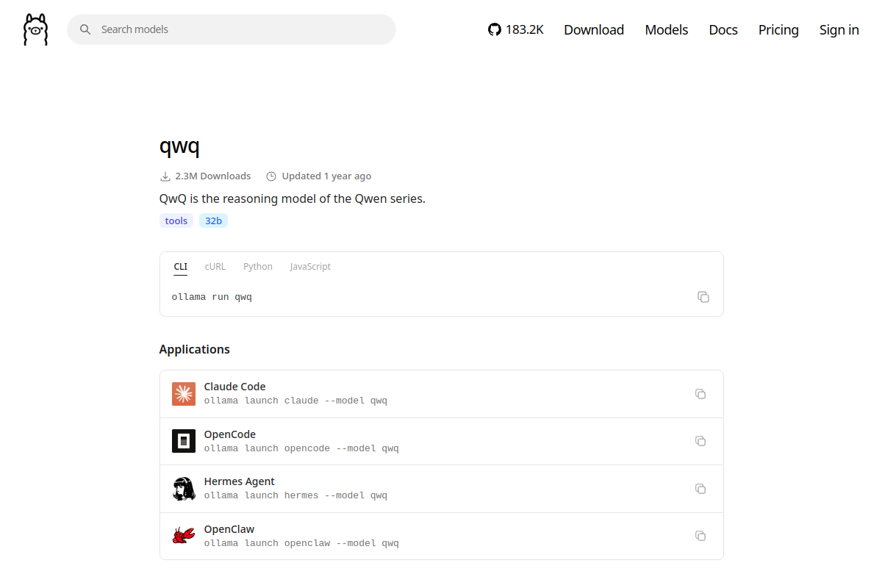The width and height of the screenshot is (882, 588).
Task: Click the qwq model heading
Action: point(179,146)
